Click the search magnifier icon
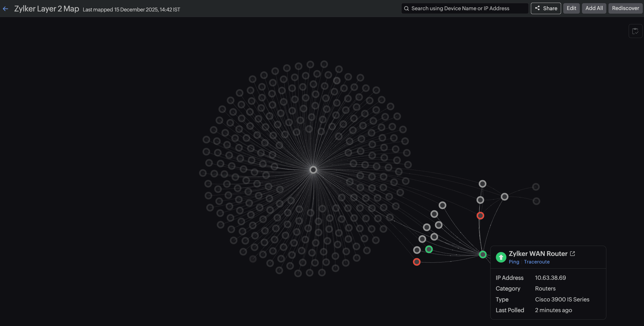This screenshot has height=326, width=644. coord(406,9)
